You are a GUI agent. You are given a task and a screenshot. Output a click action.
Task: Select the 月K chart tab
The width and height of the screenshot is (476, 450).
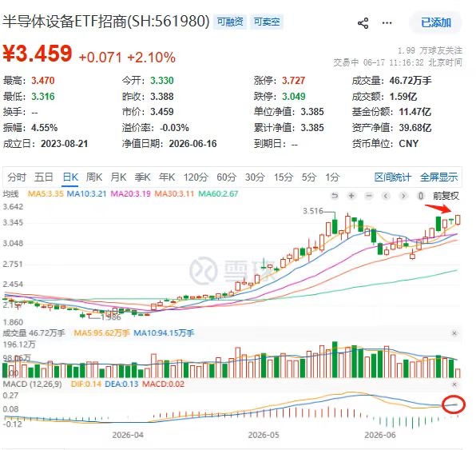(118, 177)
